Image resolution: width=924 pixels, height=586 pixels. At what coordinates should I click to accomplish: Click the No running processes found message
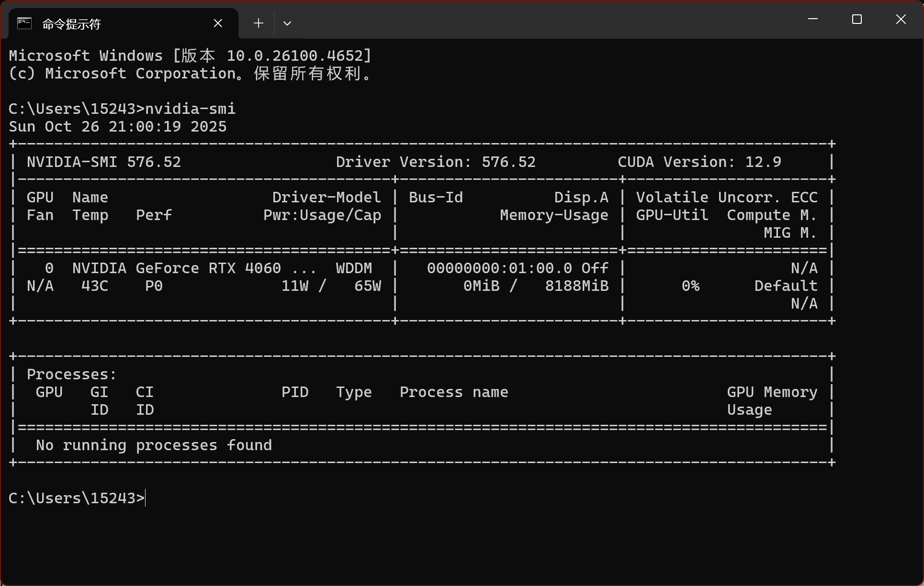(x=154, y=445)
